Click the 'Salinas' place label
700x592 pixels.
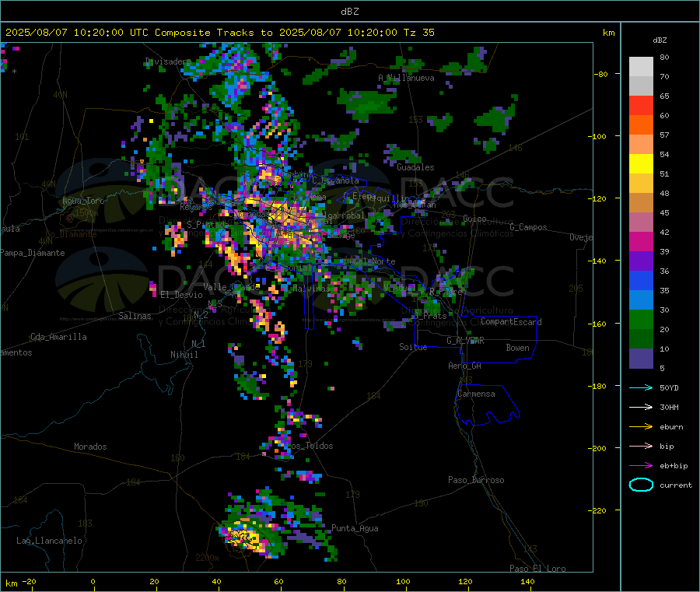point(135,316)
